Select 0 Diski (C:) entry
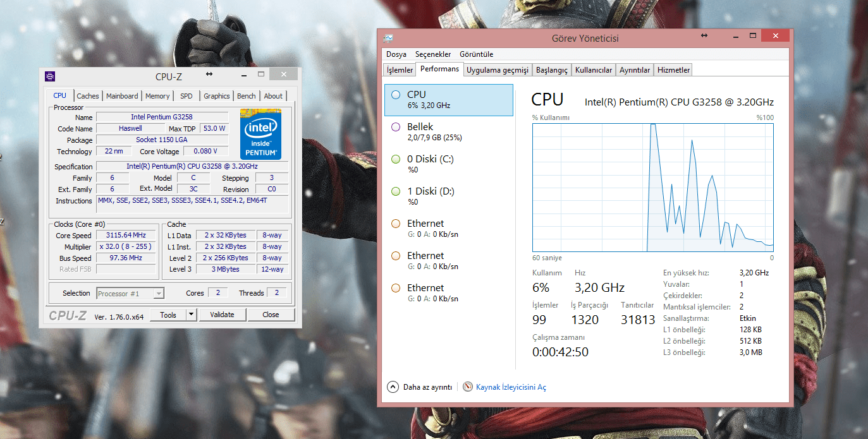The image size is (868, 439). (448, 164)
